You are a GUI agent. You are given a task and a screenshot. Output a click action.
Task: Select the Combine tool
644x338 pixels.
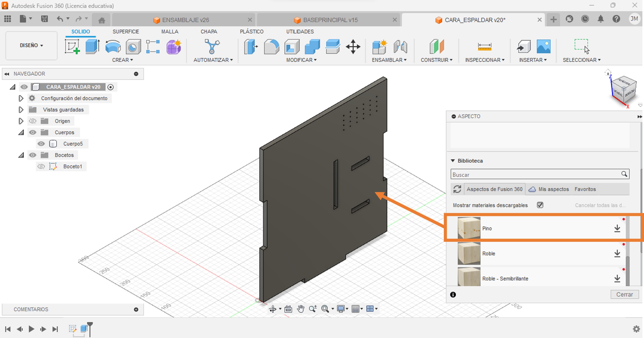[x=312, y=46]
